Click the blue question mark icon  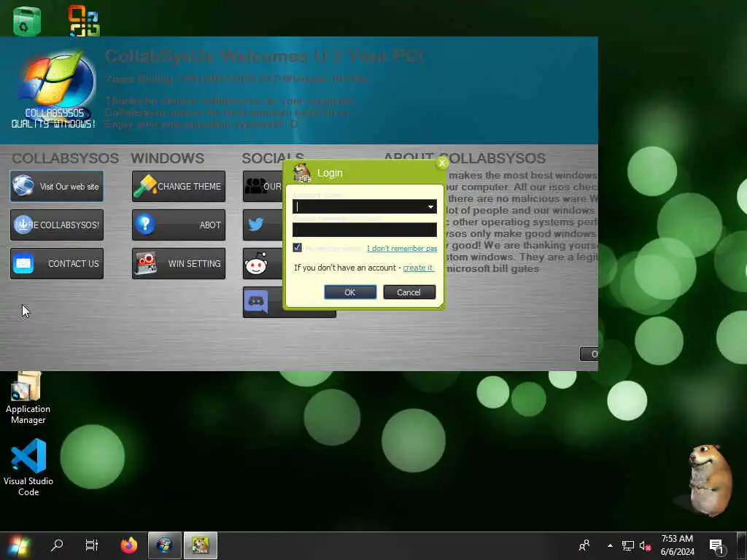point(145,224)
